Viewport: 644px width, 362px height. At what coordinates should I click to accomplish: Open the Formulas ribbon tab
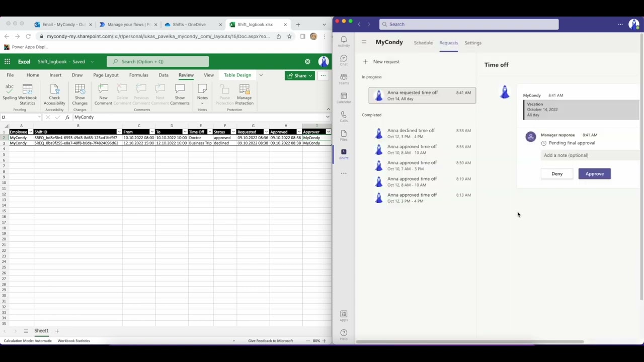tap(138, 75)
